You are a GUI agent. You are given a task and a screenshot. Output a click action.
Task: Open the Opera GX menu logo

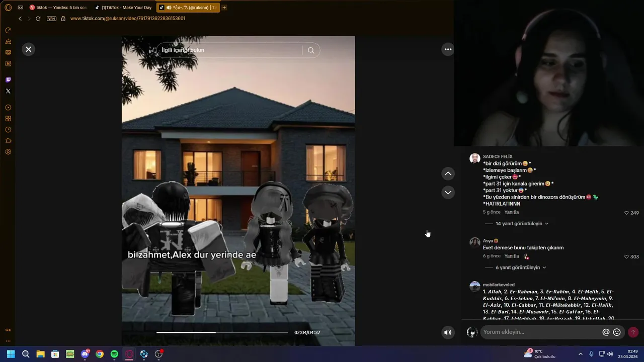point(8,8)
